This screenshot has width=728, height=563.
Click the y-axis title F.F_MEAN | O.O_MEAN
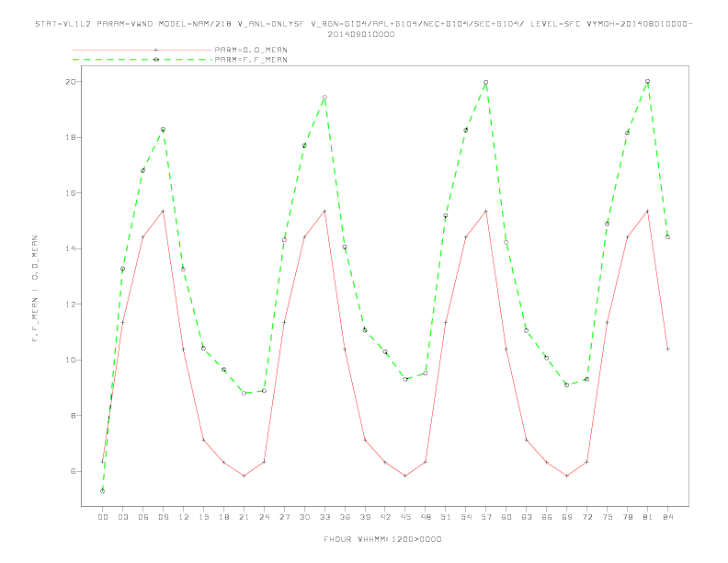[x=35, y=289]
